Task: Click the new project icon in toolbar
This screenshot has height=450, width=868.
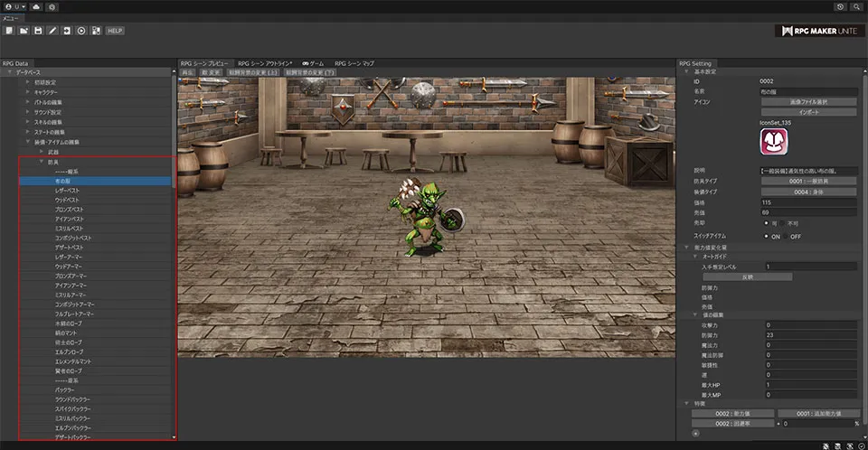Action: (8, 31)
